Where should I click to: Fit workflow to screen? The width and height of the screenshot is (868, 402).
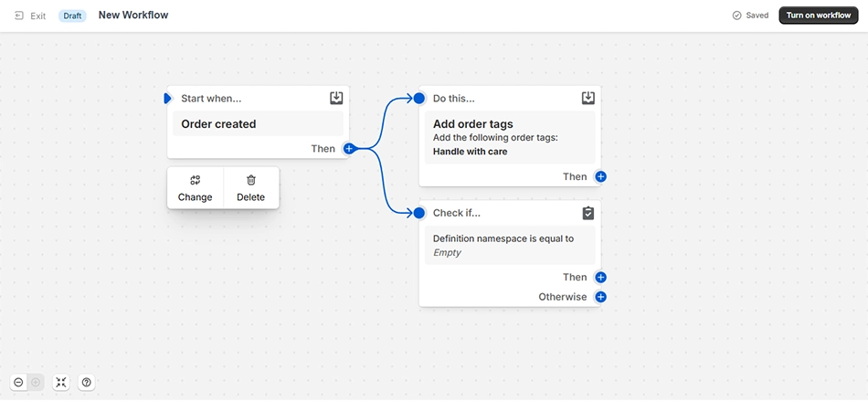(61, 382)
